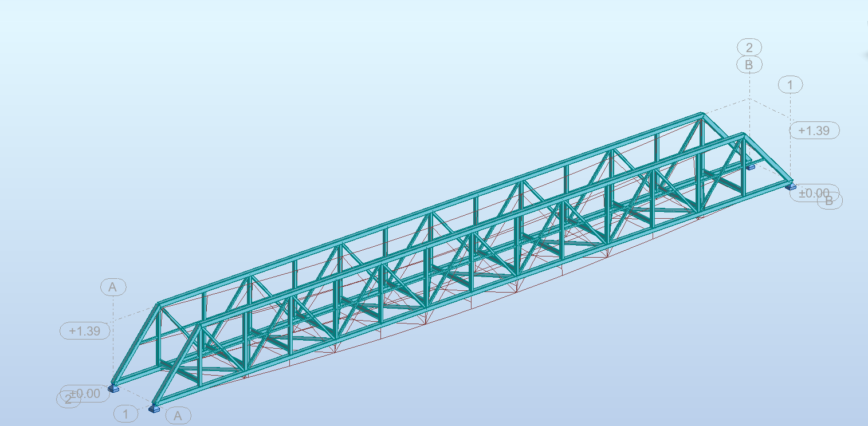The width and height of the screenshot is (868, 426).
Task: Select the blue support at near bottom corner
Action: (152, 409)
